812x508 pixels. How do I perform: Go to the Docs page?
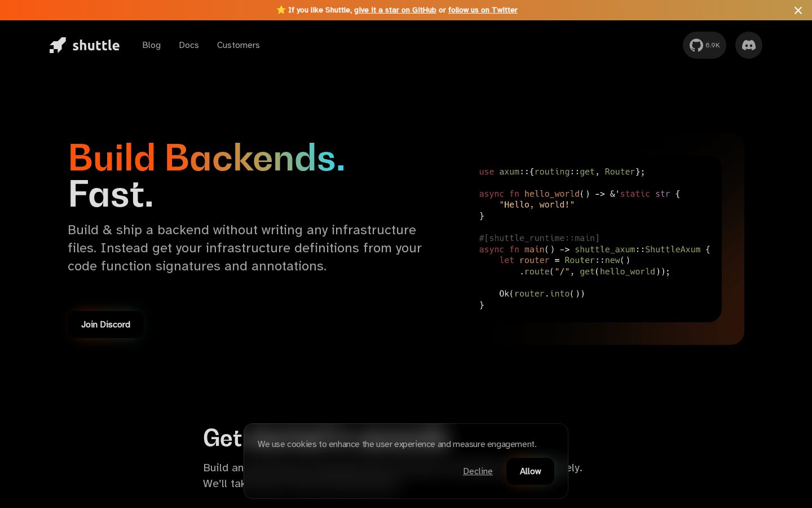pos(189,45)
